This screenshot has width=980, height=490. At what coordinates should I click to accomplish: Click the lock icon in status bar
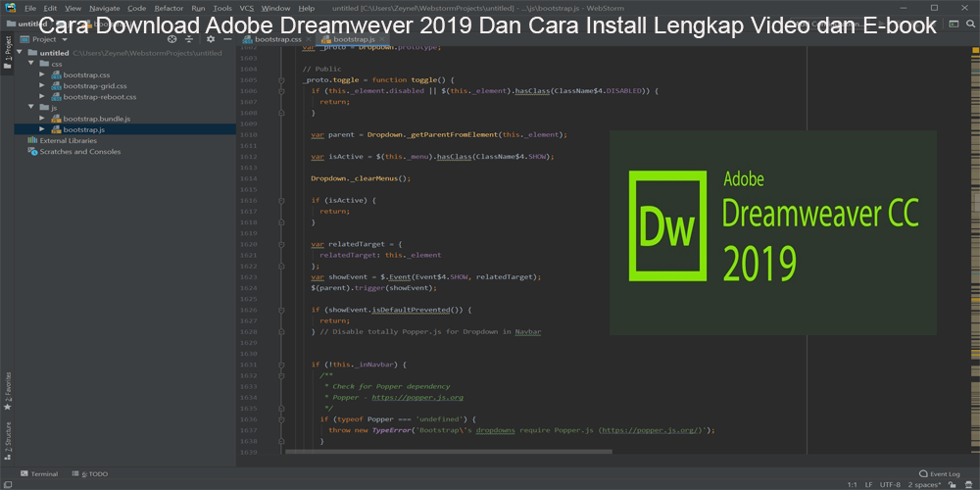point(954,485)
